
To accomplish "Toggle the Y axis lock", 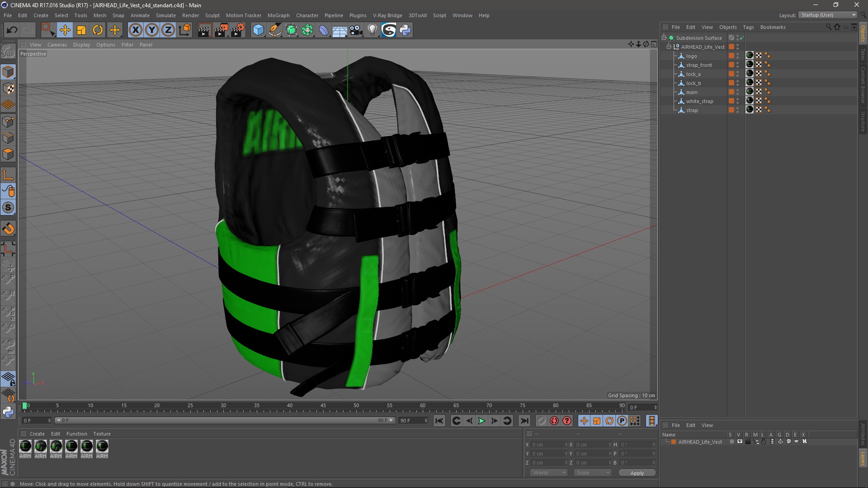I will pos(152,30).
